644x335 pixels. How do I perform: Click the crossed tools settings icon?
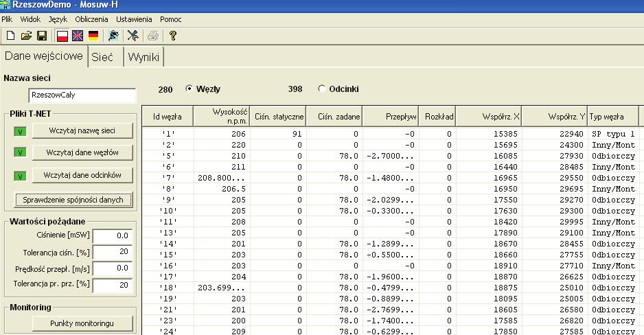[133, 36]
